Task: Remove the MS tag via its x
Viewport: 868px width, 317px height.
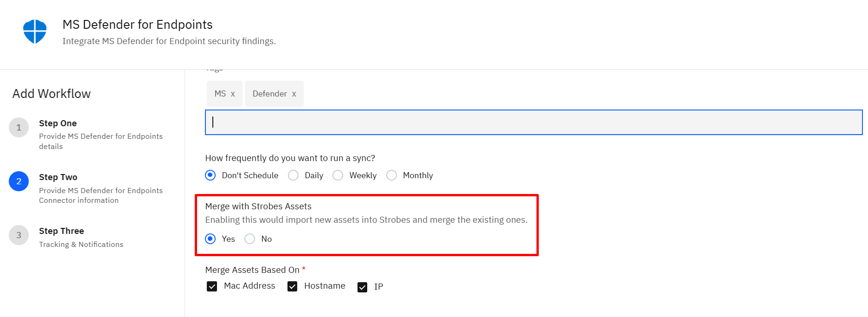Action: (233, 94)
